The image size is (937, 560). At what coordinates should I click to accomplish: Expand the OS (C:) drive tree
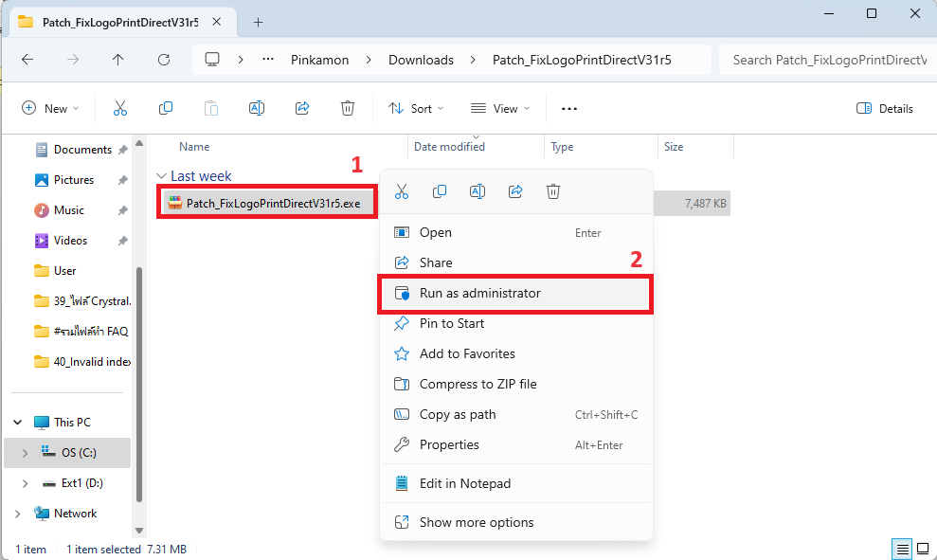26,453
